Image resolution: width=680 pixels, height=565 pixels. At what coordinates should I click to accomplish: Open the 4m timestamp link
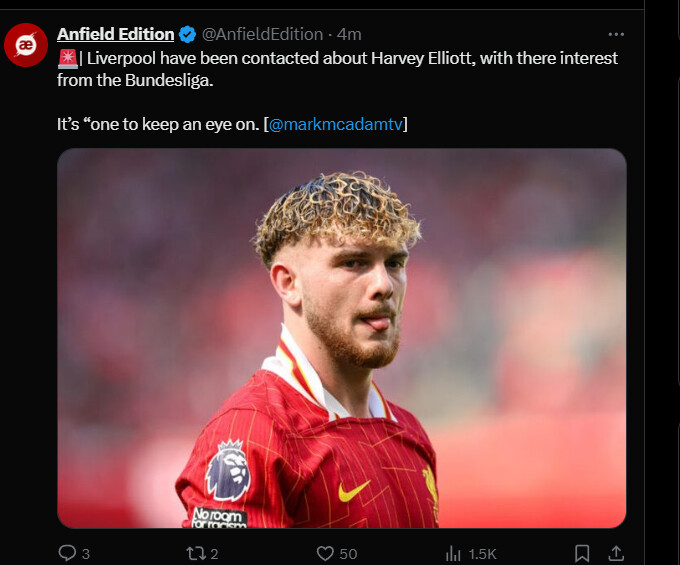349,34
